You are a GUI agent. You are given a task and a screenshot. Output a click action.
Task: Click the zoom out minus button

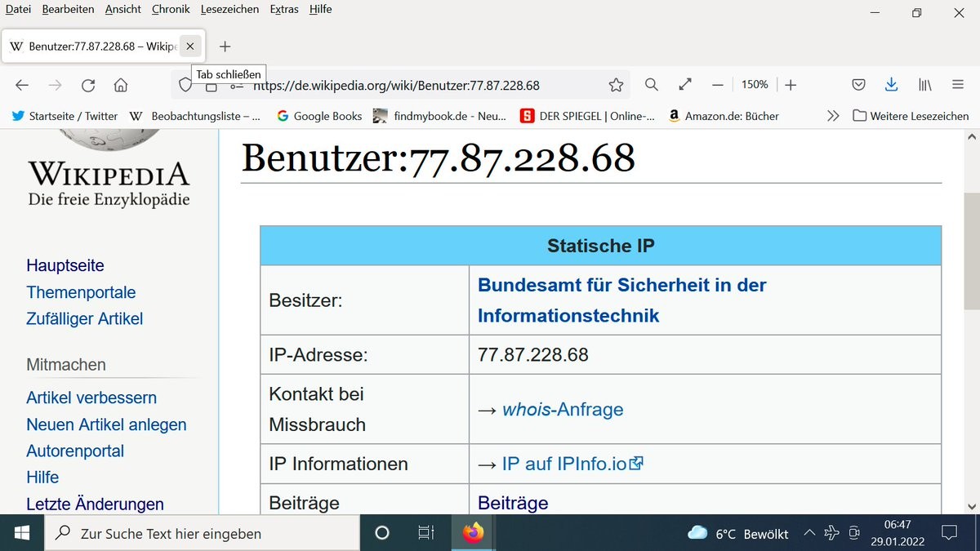tap(718, 85)
